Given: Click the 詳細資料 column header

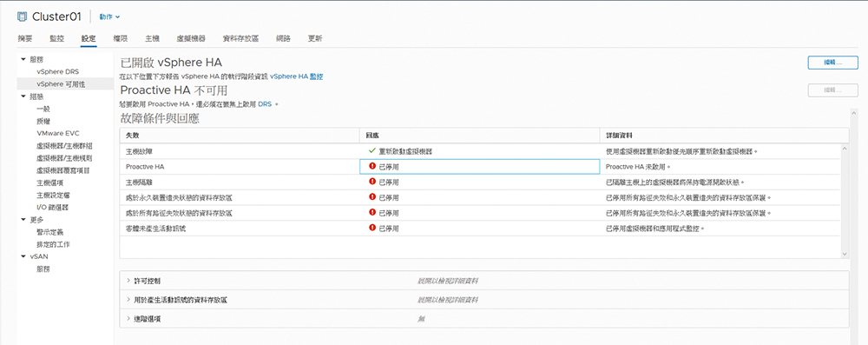Looking at the screenshot, I should 724,136.
